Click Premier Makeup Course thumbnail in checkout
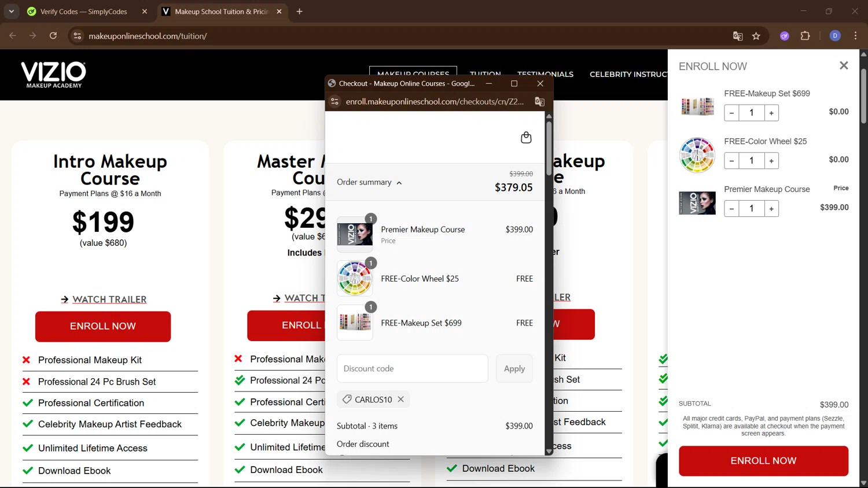The height and width of the screenshot is (488, 868). click(x=355, y=234)
